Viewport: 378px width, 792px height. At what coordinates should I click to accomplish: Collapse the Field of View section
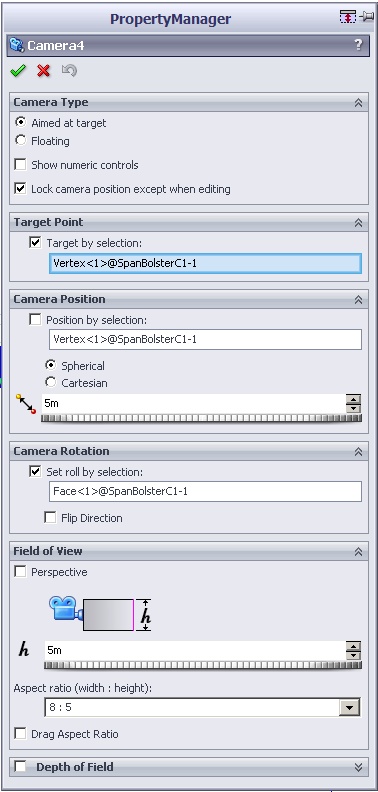358,552
